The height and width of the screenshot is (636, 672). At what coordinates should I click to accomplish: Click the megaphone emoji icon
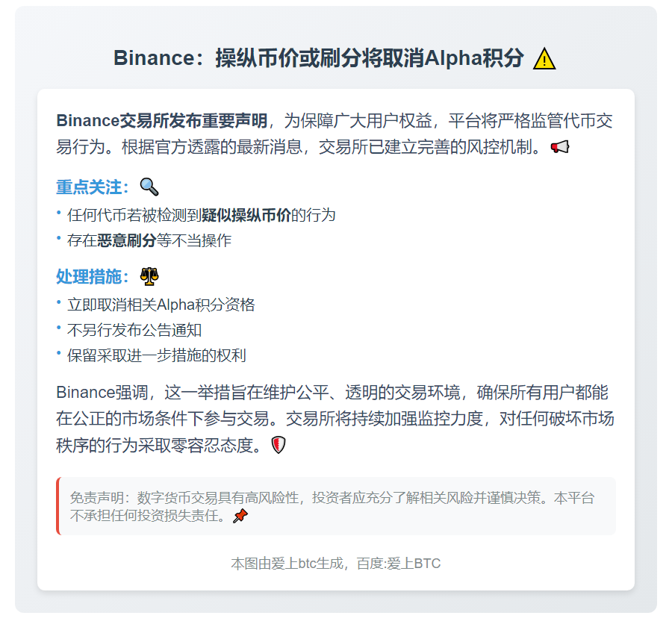pos(559,147)
